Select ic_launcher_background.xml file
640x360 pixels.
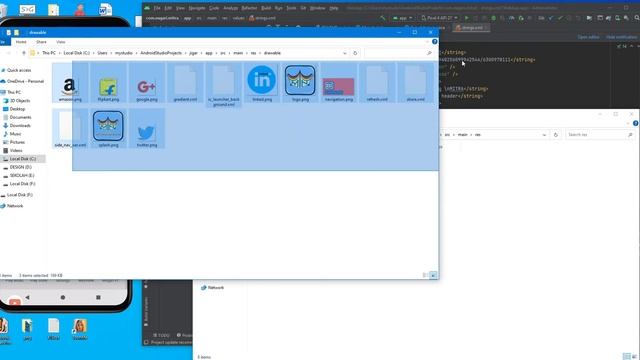(x=224, y=85)
